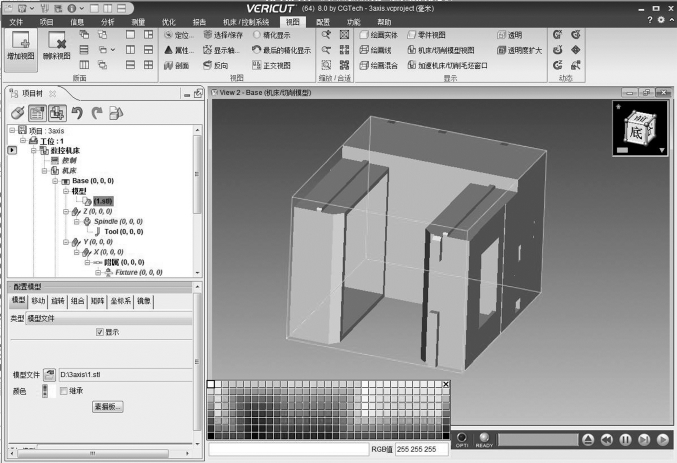
Task: Enable the 透明 (Transparent) display option
Action: click(501, 34)
